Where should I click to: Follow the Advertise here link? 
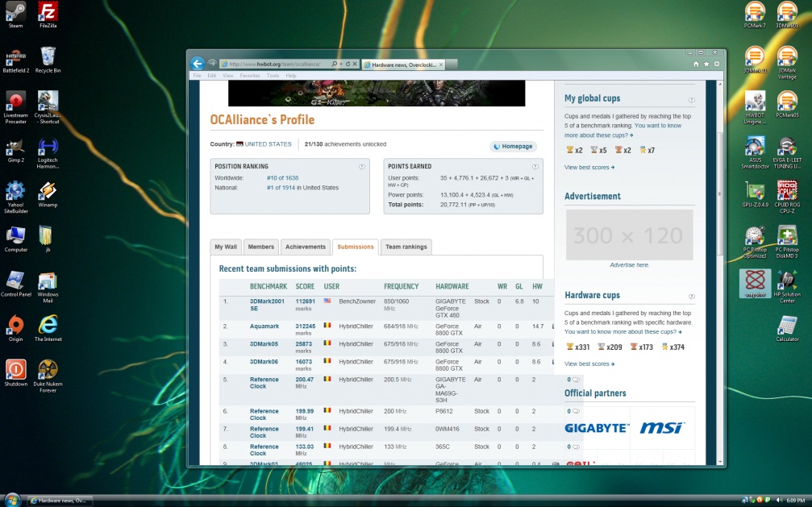click(x=629, y=265)
